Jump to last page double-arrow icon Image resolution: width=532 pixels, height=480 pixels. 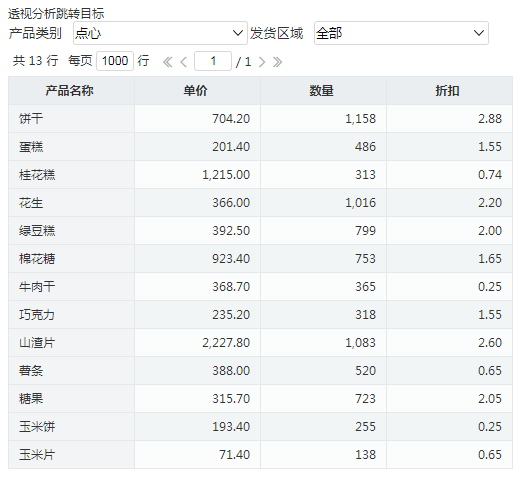point(278,62)
